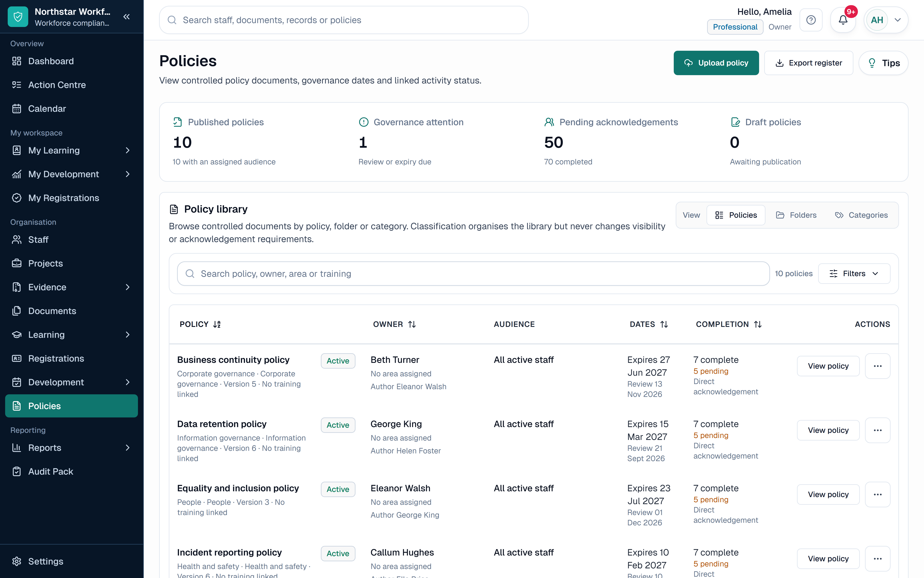The height and width of the screenshot is (578, 924).
Task: Switch library view to Policies
Action: click(x=736, y=215)
